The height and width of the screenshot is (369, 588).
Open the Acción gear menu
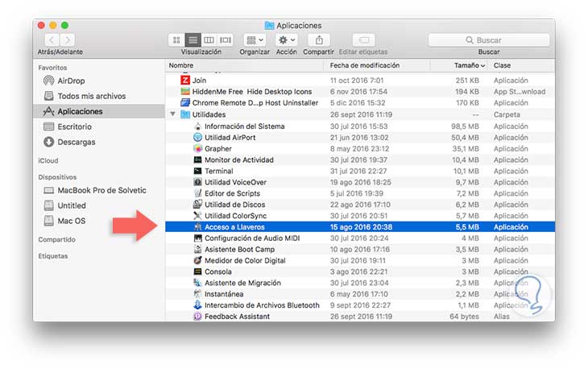[x=287, y=39]
